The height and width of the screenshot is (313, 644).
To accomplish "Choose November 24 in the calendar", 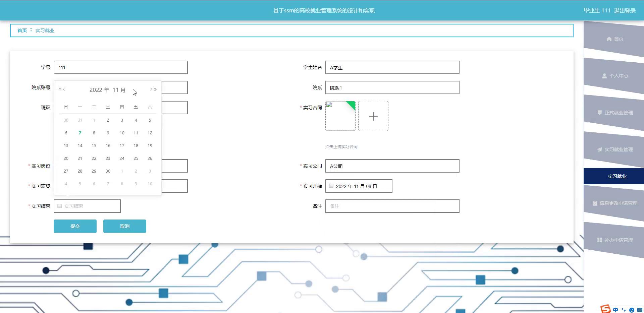I will tap(122, 159).
